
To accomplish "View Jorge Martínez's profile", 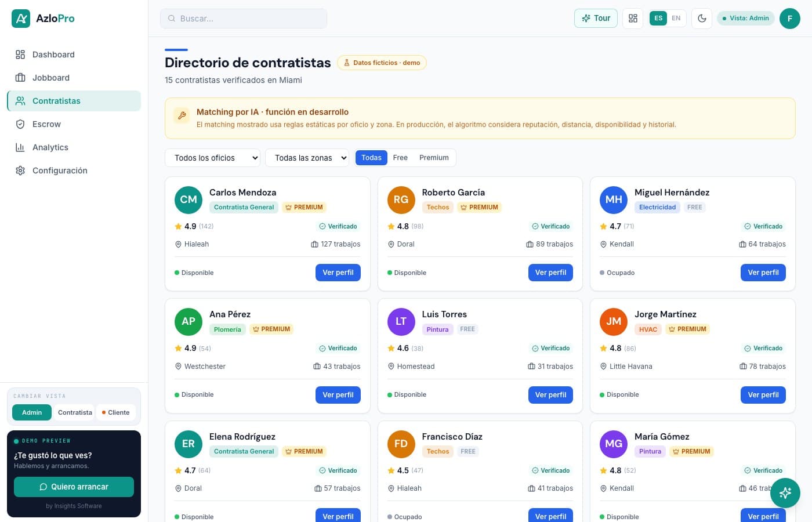I will (763, 395).
